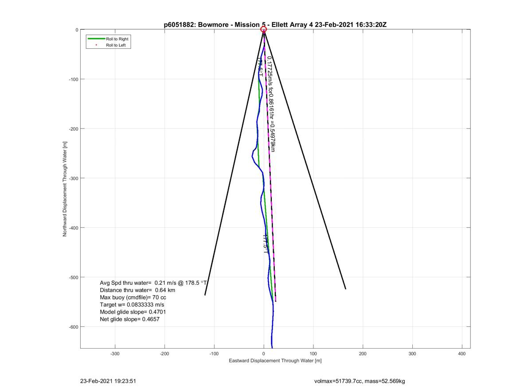Image resolution: width=532 pixels, height=392 pixels.
Task: Click the x-axis tick label "400"
Action: (x=462, y=353)
